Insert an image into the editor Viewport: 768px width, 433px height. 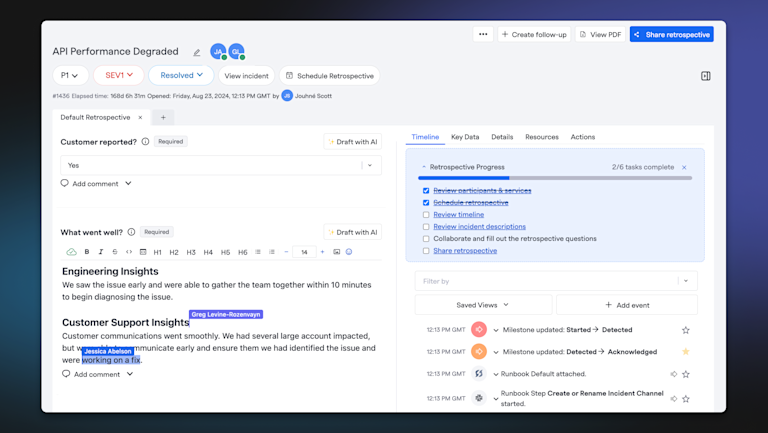pyautogui.click(x=336, y=252)
